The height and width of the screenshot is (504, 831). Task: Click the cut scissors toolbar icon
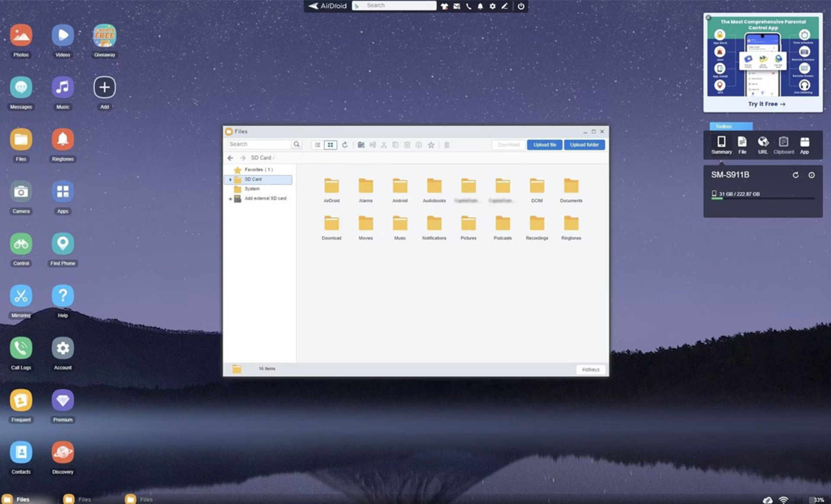click(x=384, y=145)
